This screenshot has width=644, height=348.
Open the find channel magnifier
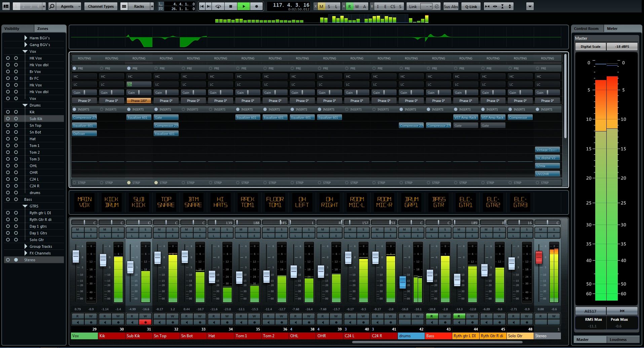(x=52, y=6)
